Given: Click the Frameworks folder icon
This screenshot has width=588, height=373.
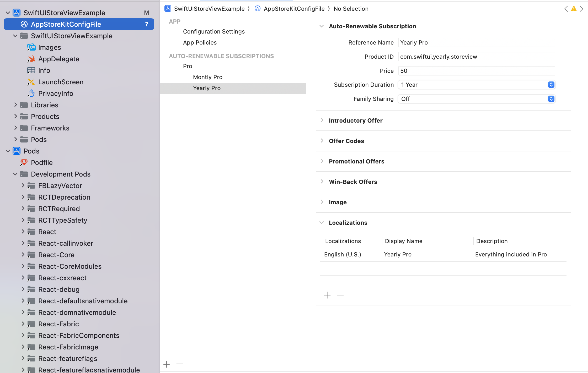Looking at the screenshot, I should click(24, 128).
